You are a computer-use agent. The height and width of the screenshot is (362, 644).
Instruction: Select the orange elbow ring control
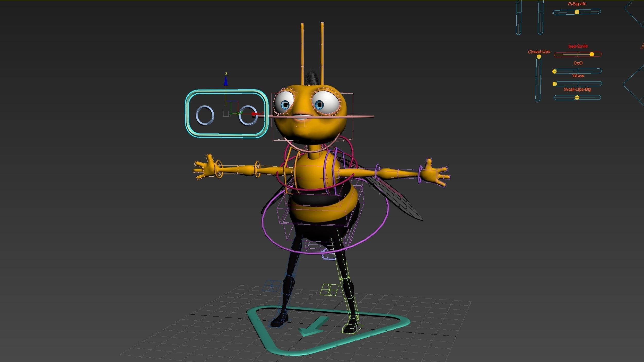coord(258,169)
